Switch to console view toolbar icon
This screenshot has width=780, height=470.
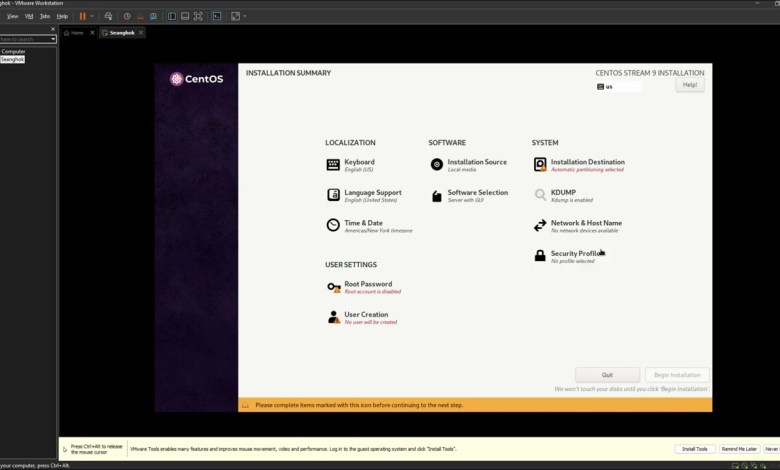[217, 16]
